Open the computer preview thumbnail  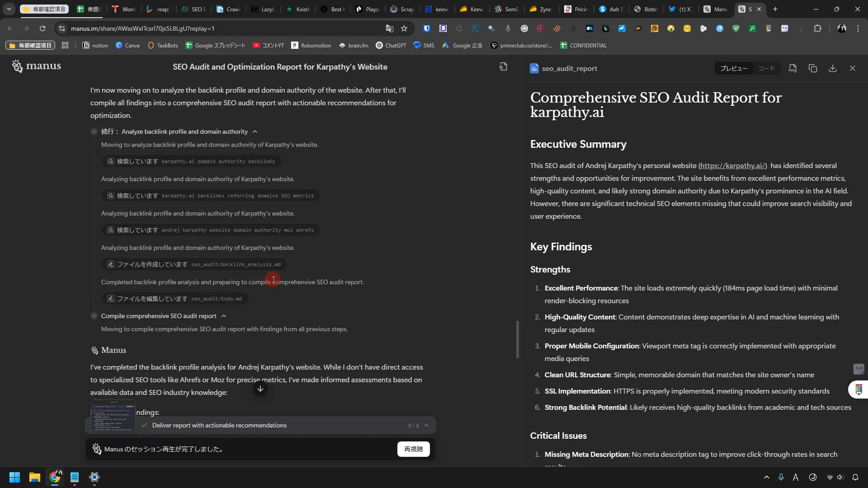113,415
